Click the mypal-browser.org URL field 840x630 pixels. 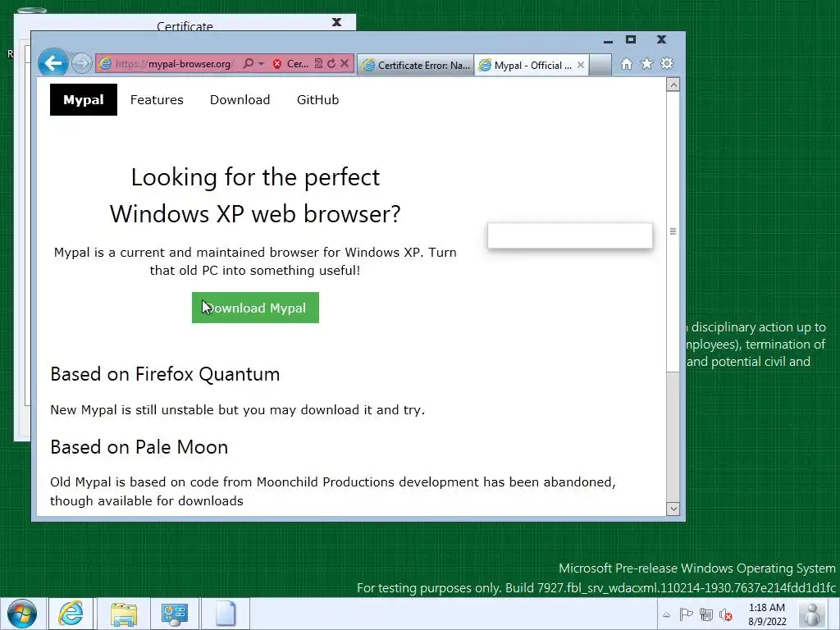(x=173, y=64)
